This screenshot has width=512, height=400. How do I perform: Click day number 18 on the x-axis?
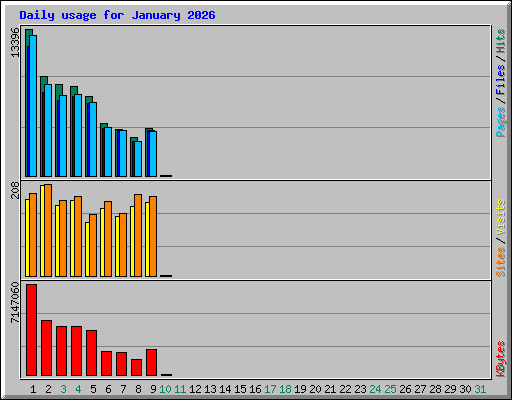tap(285, 389)
